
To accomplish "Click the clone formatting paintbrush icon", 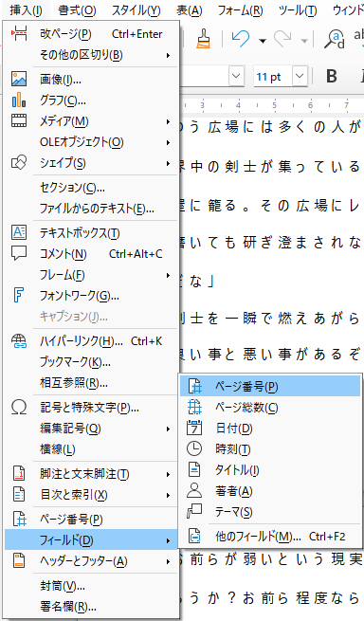I will coord(203,39).
